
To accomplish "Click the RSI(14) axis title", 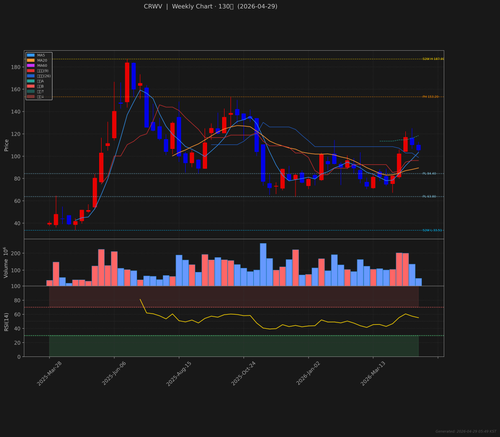I will tap(6, 322).
